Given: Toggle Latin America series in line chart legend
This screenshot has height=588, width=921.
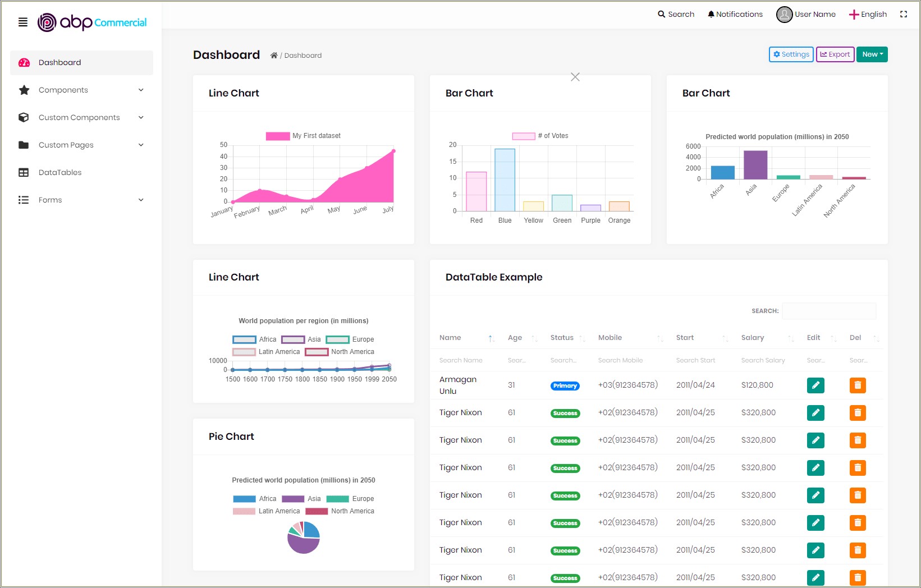Looking at the screenshot, I should point(266,352).
